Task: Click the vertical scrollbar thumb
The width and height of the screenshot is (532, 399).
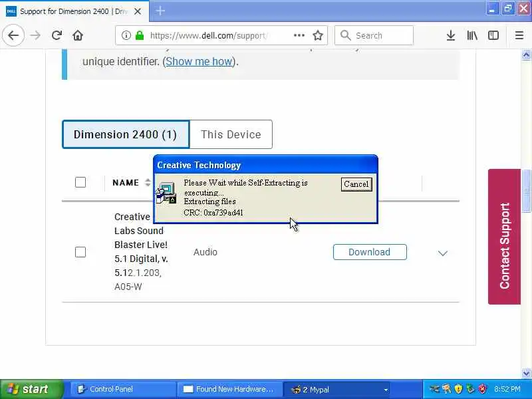Action: [526, 192]
